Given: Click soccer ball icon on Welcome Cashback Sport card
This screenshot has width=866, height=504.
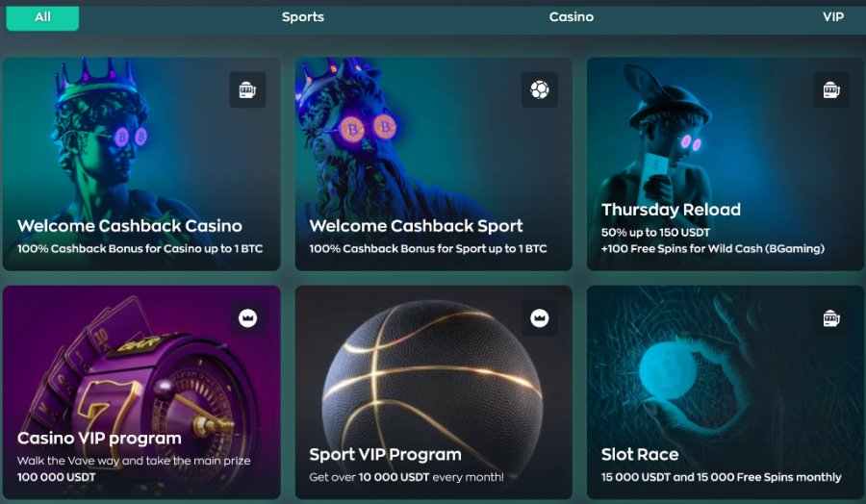Looking at the screenshot, I should (540, 90).
